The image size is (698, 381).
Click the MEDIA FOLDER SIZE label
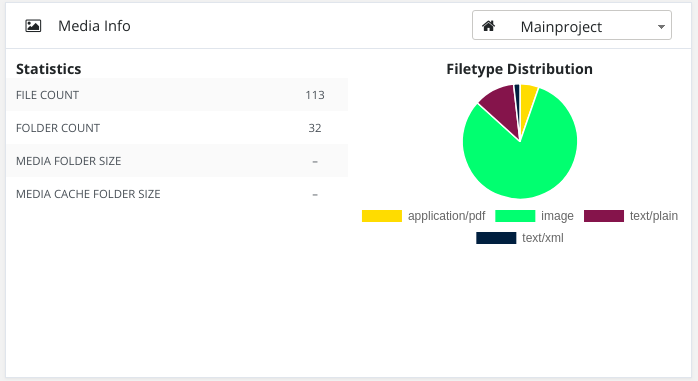pyautogui.click(x=69, y=161)
